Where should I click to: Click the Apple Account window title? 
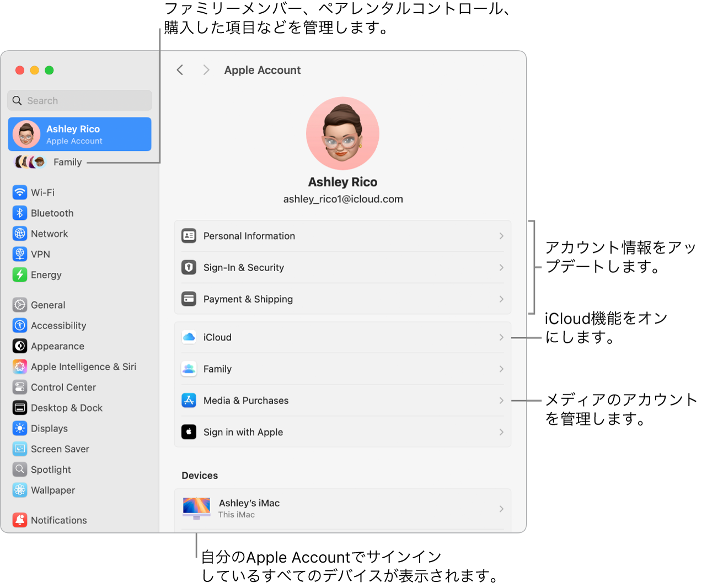click(x=263, y=70)
